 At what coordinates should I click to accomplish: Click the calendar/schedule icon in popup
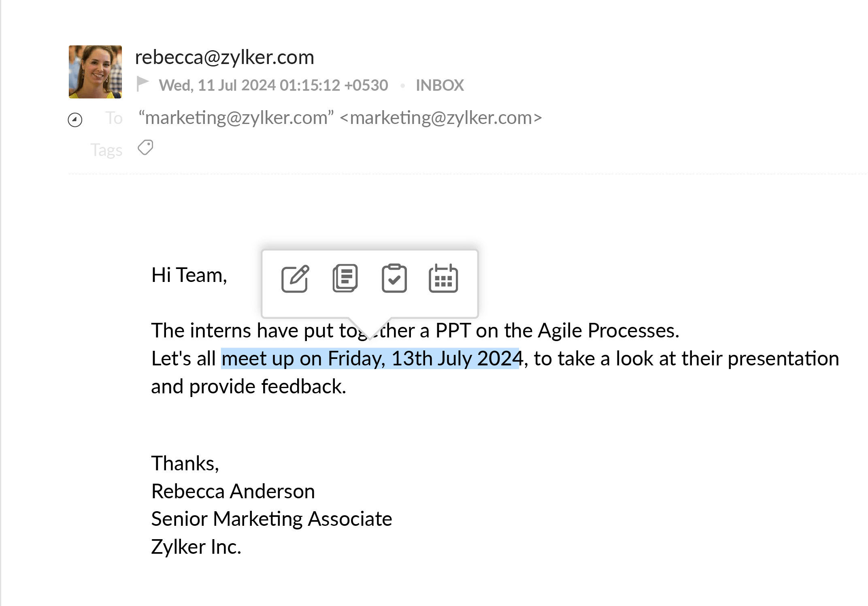click(x=443, y=279)
